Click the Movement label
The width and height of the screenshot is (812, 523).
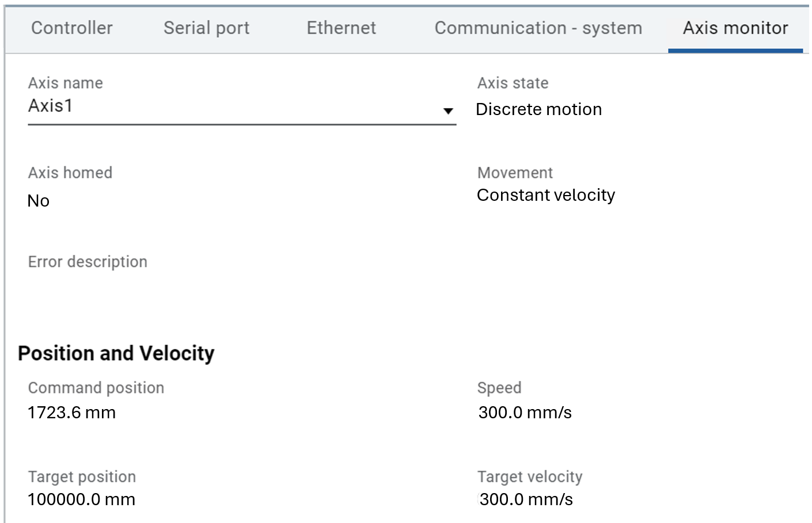(515, 173)
